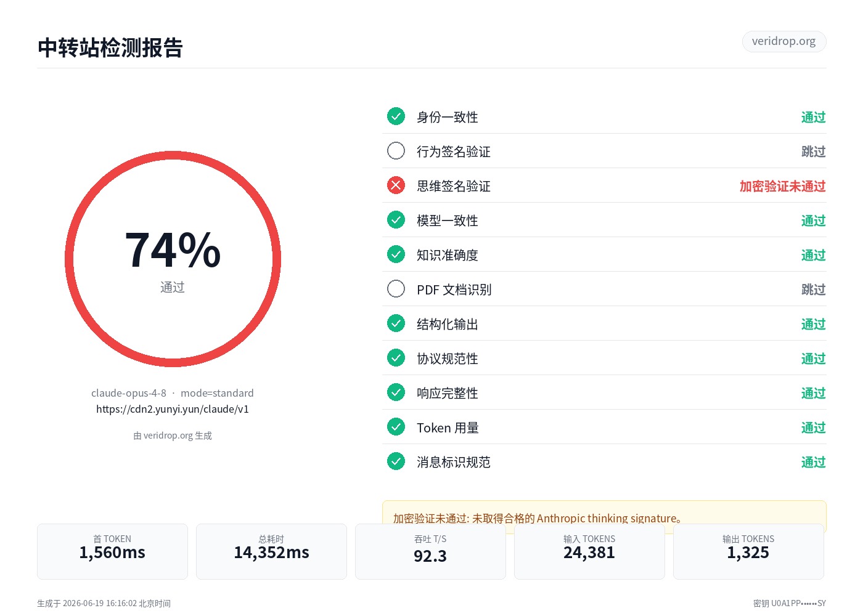Click the green check icon for 消息标识规范

point(396,461)
